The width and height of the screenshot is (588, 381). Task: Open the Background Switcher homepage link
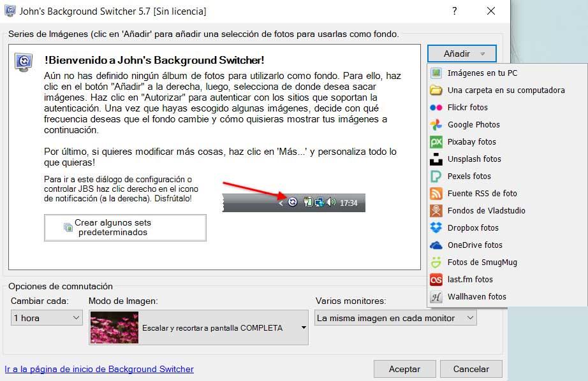(x=99, y=369)
